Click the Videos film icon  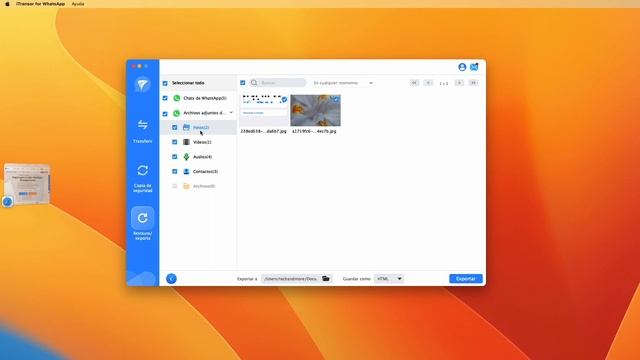(x=186, y=142)
